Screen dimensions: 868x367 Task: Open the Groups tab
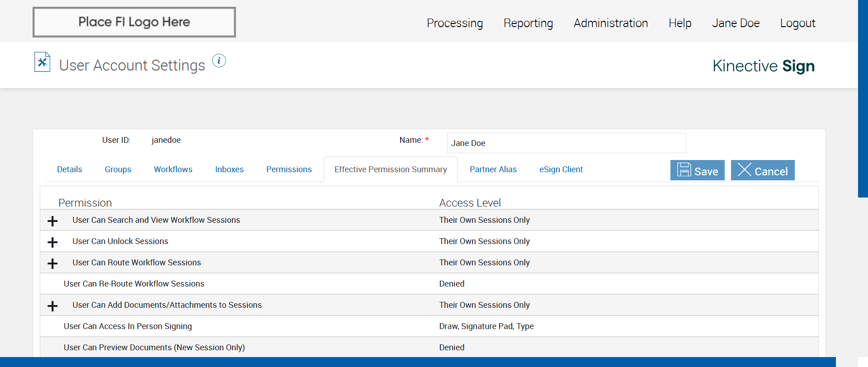point(118,169)
